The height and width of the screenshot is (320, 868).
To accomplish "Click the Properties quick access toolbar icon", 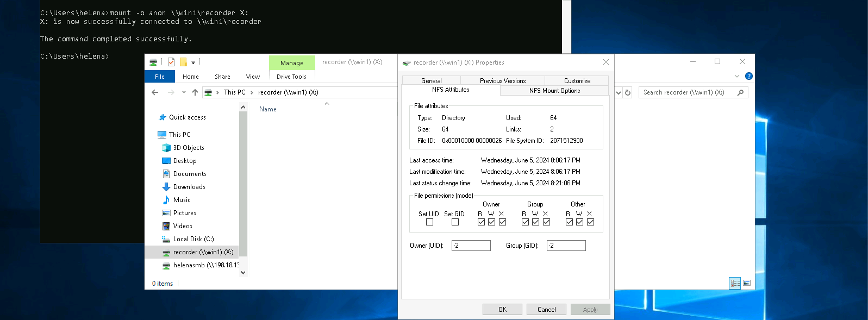I will tap(171, 62).
